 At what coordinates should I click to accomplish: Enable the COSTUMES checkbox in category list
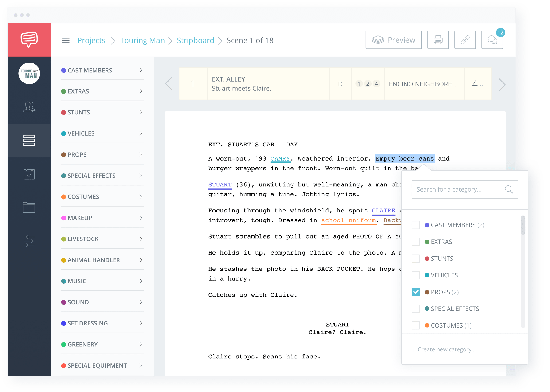(x=416, y=325)
